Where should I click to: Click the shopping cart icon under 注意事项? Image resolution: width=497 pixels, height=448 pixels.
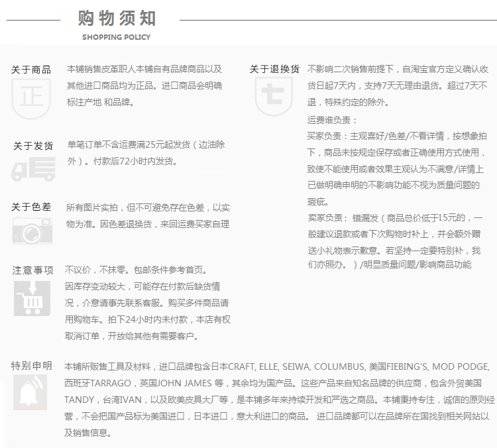(x=32, y=298)
